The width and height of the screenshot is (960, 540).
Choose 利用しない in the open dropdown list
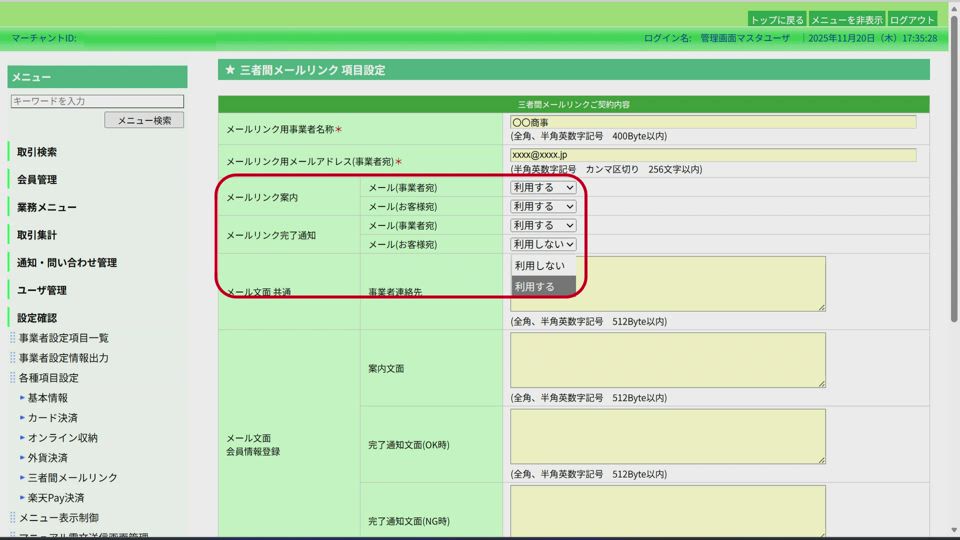543,266
